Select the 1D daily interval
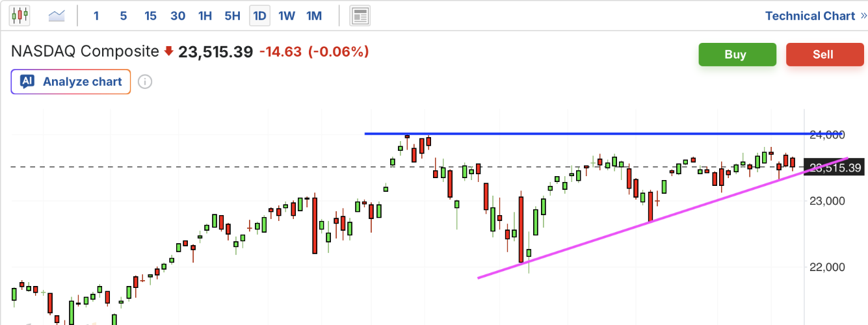The width and height of the screenshot is (868, 325). coord(259,16)
